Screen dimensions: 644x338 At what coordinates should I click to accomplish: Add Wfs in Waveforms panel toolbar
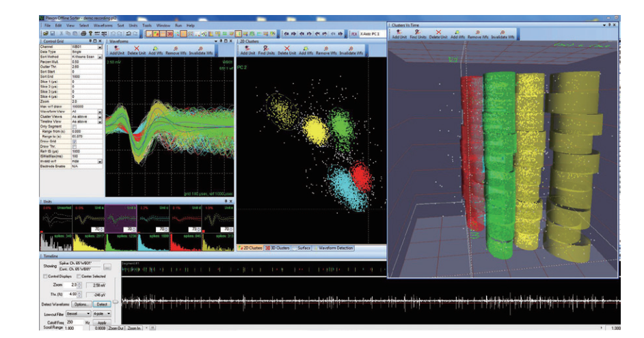coord(156,51)
